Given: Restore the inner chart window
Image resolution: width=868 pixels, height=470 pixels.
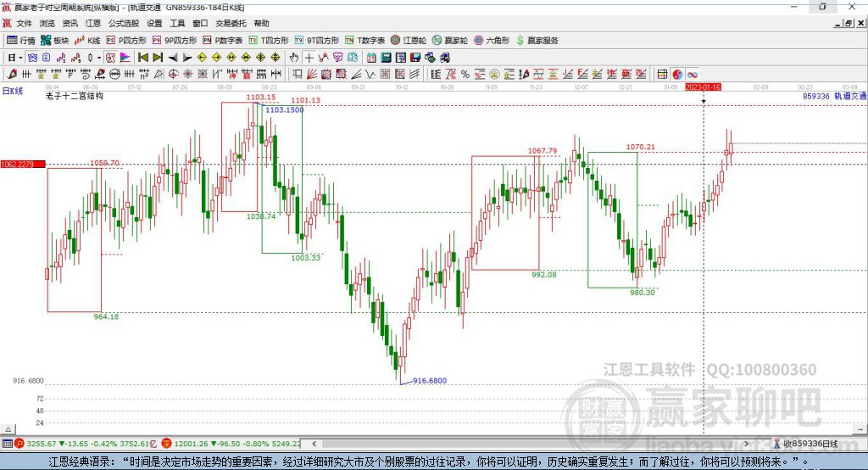Looking at the screenshot, I should (x=849, y=23).
